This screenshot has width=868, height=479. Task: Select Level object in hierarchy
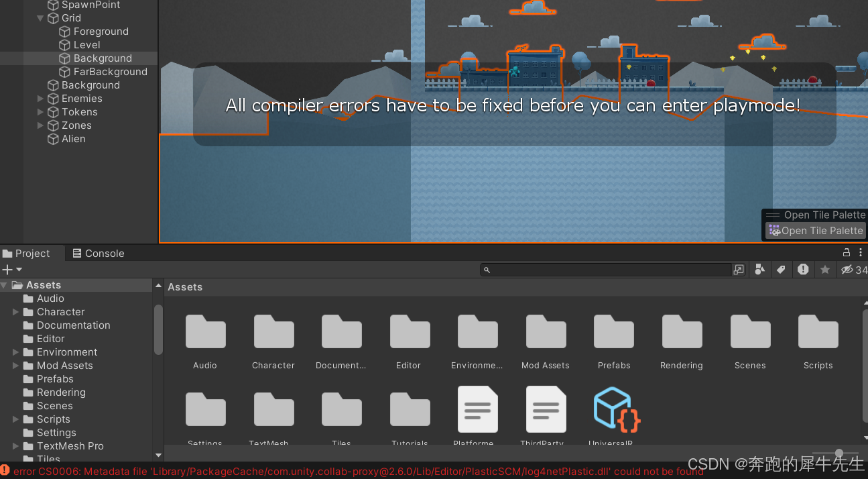[x=86, y=45]
